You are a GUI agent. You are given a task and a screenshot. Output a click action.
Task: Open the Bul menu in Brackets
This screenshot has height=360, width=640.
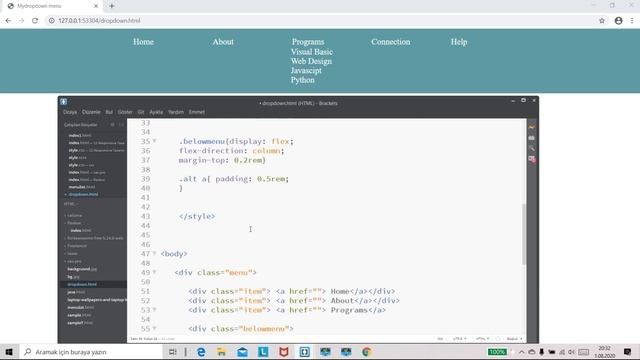pyautogui.click(x=109, y=112)
